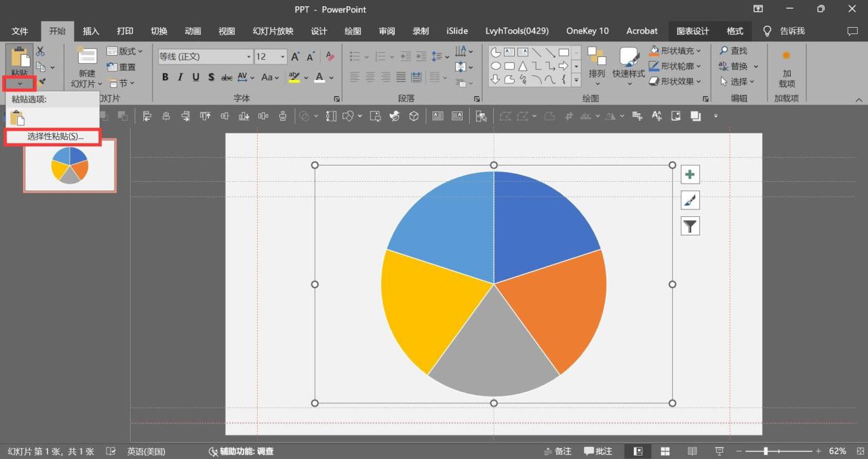
Task: Click the 排列 arrange icon
Action: 597,62
